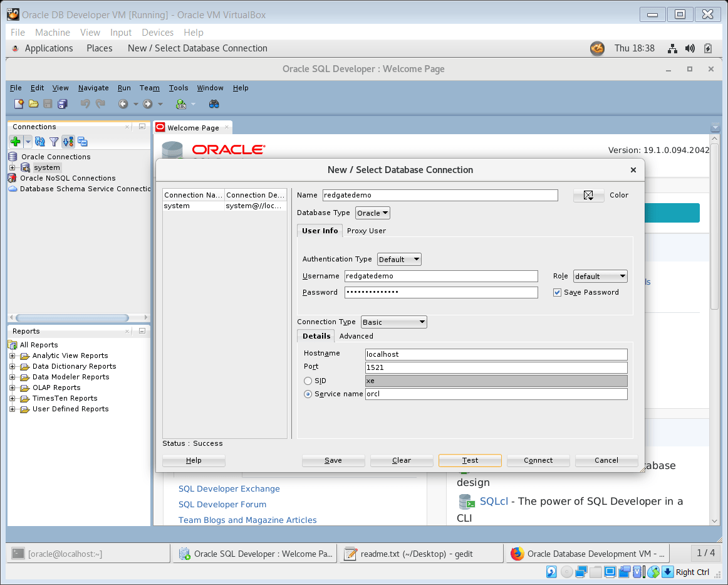Switch to the Advanced tab

point(356,336)
